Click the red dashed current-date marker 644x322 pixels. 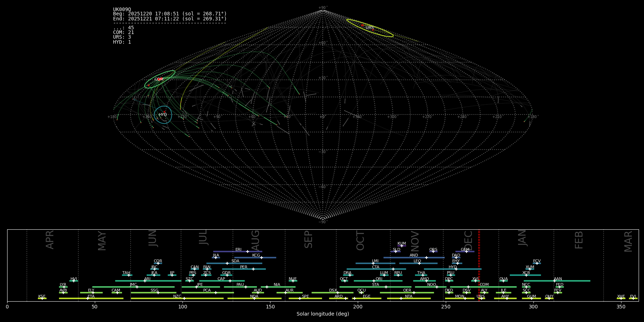tap(479, 265)
